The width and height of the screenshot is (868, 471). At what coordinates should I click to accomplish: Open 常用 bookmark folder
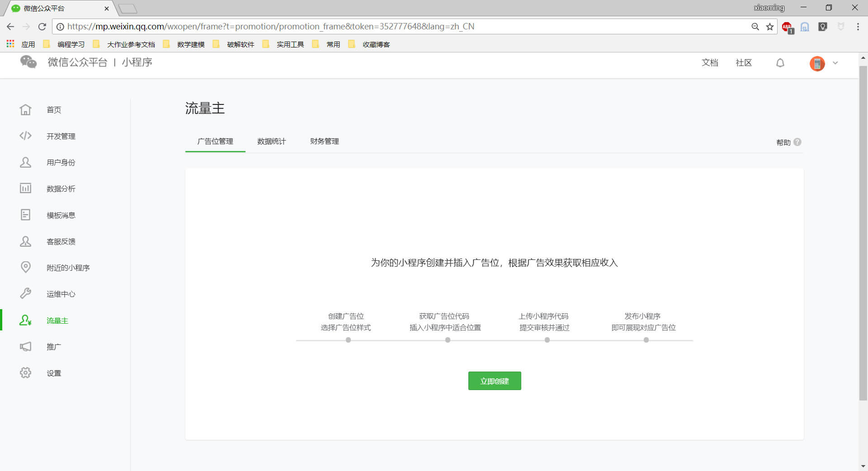(326, 44)
